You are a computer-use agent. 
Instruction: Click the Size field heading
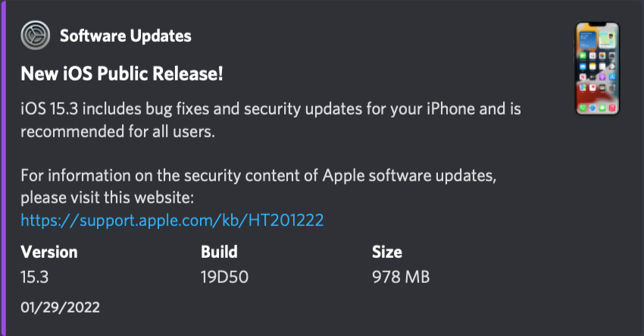[x=387, y=252]
